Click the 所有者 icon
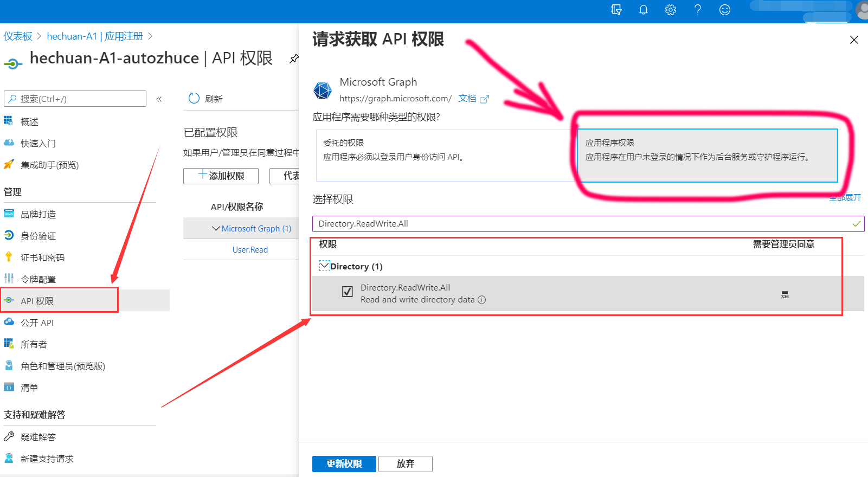The height and width of the screenshot is (477, 868). pyautogui.click(x=9, y=344)
